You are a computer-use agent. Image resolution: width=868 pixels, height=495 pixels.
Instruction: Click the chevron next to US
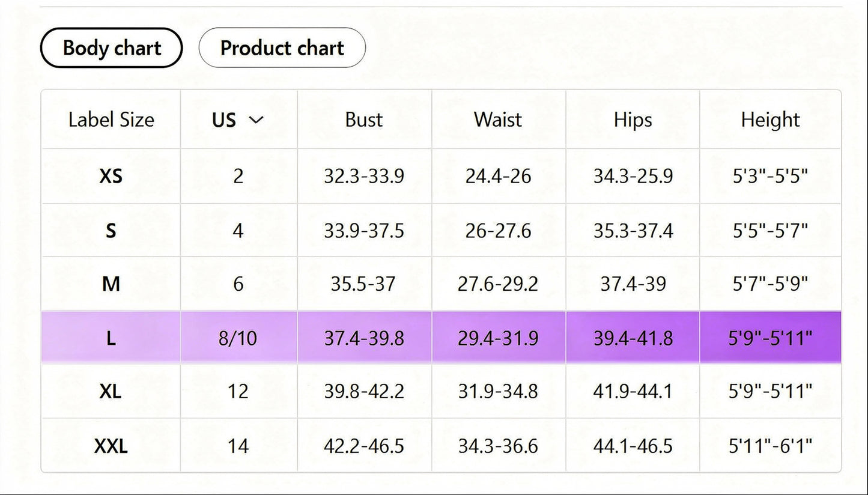[x=256, y=120]
